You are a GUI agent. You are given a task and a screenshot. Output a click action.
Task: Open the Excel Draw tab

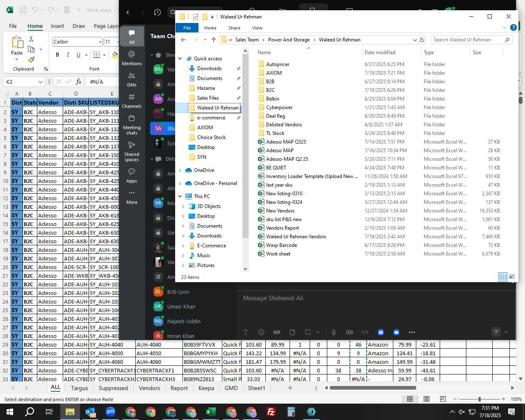(79, 26)
